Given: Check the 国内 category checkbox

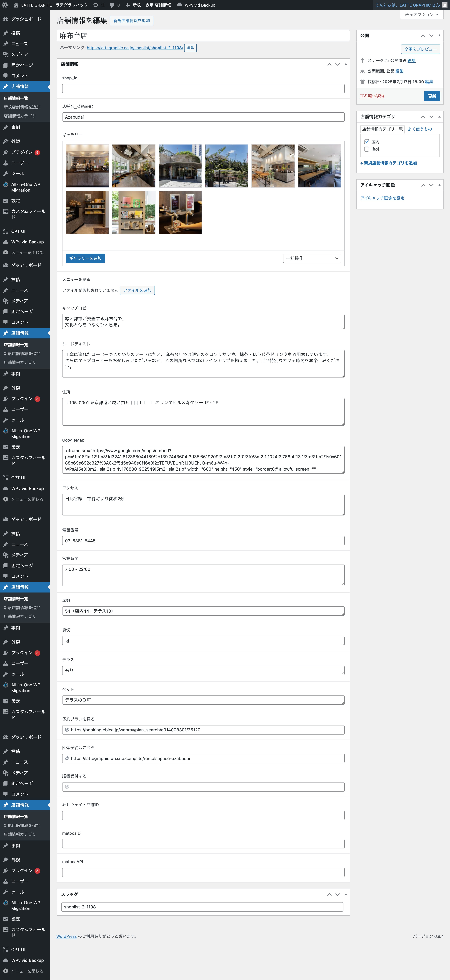Looking at the screenshot, I should [x=367, y=142].
